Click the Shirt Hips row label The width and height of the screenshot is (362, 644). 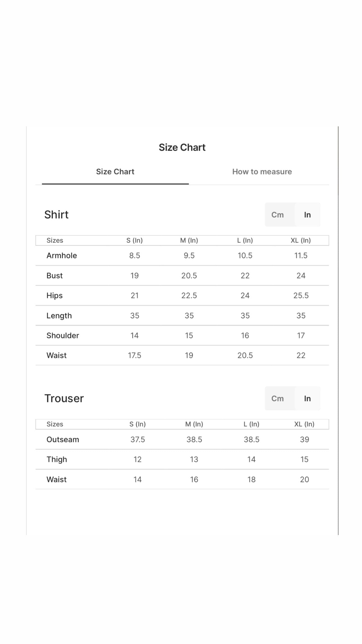coord(54,295)
